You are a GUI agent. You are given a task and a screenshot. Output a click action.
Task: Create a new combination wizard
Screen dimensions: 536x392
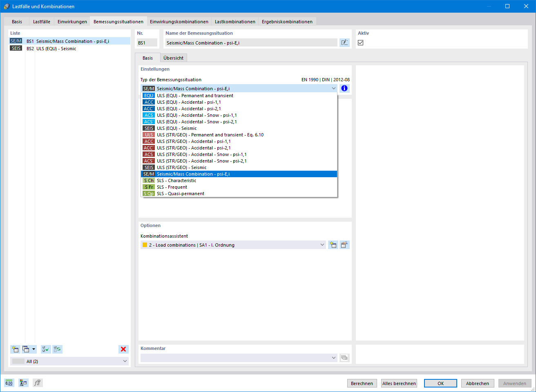click(x=333, y=245)
